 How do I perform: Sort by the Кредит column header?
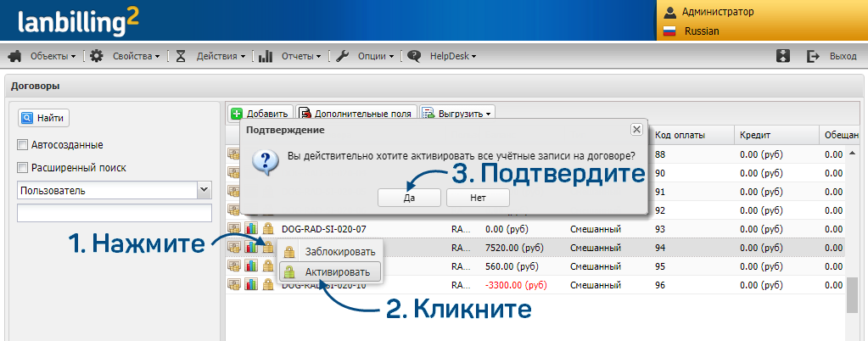click(x=777, y=135)
